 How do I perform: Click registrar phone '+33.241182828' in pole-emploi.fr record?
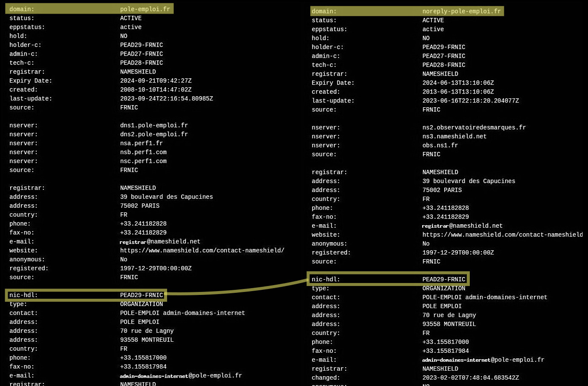143,223
